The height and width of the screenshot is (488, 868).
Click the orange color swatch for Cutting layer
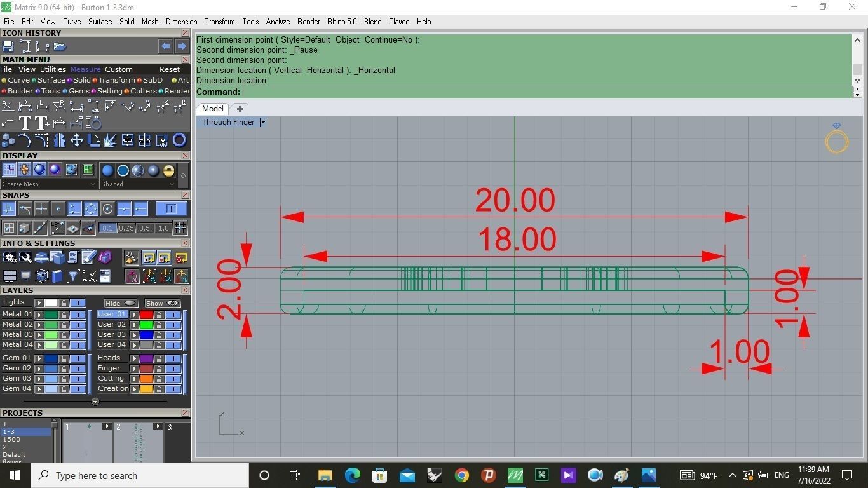click(x=146, y=378)
